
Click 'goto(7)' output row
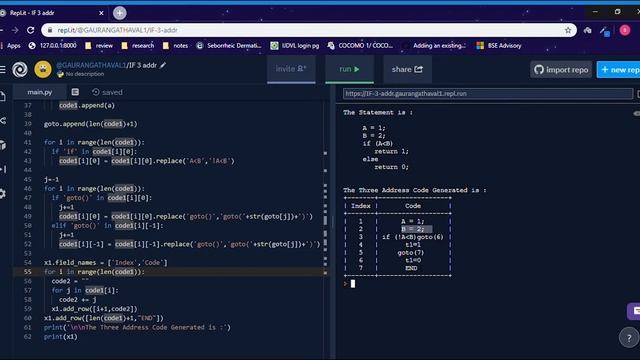pyautogui.click(x=411, y=253)
